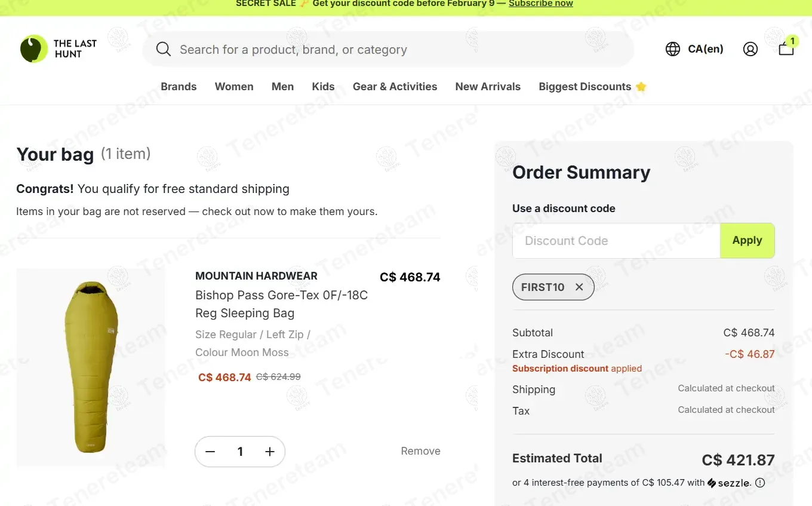The width and height of the screenshot is (812, 506).
Task: Click the Subscribe now link
Action: click(x=540, y=4)
